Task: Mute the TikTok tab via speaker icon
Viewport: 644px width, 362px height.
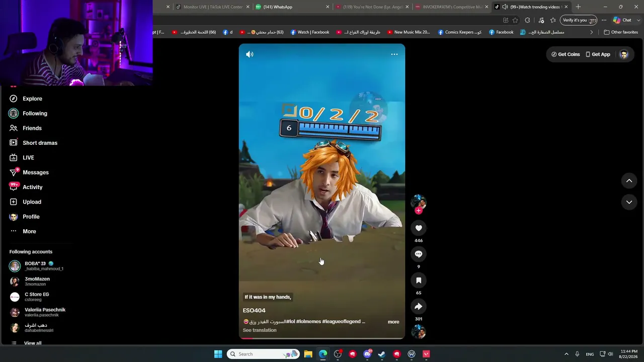Action: [505, 7]
